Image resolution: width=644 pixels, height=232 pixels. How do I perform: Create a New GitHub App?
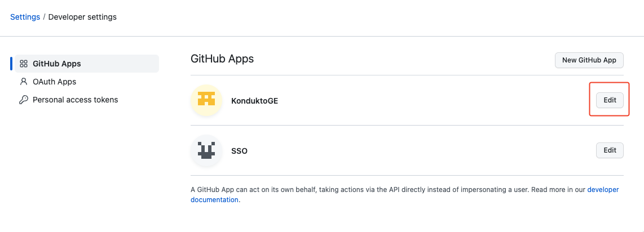click(589, 60)
